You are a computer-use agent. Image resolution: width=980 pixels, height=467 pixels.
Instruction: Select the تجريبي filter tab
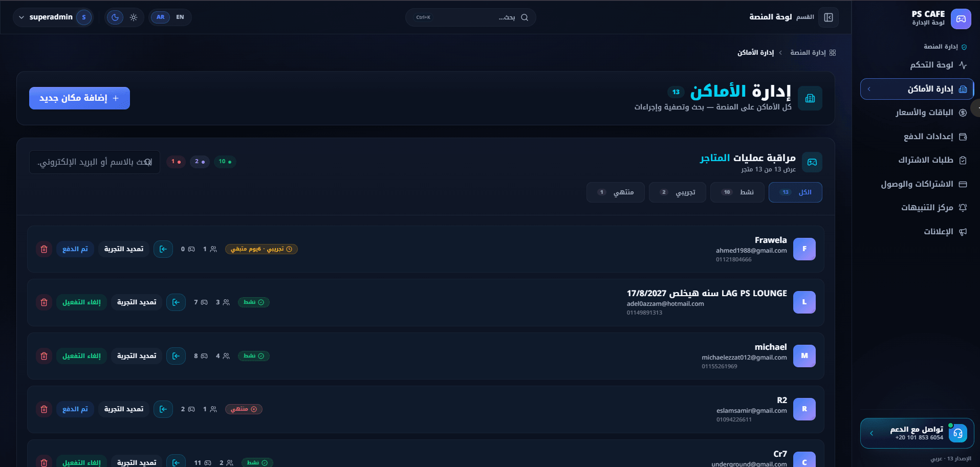coord(678,192)
